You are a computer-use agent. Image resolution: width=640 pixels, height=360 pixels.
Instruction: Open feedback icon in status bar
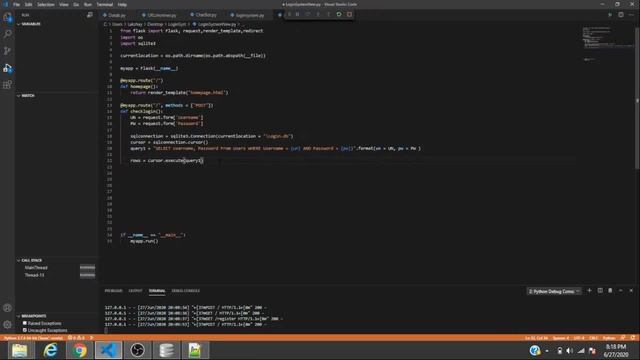coord(623,338)
